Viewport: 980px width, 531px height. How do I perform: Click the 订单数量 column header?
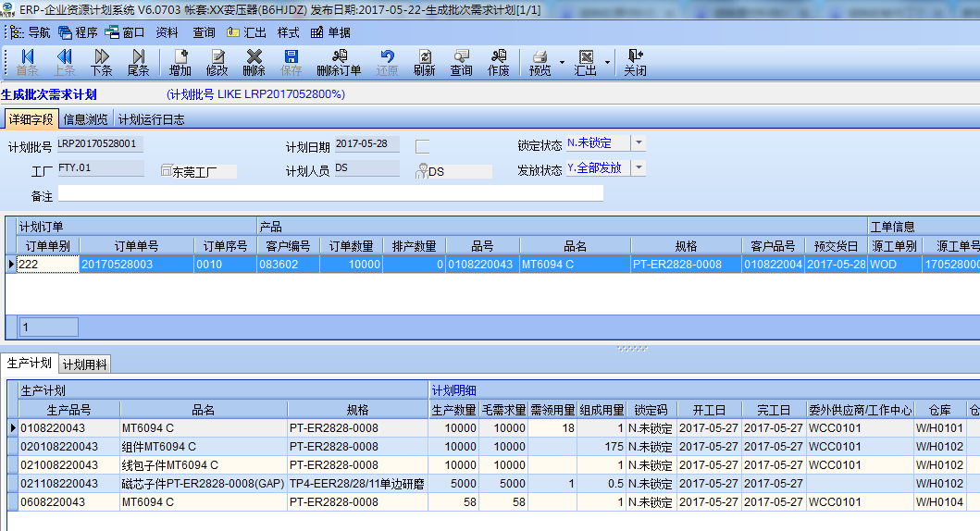(x=352, y=246)
